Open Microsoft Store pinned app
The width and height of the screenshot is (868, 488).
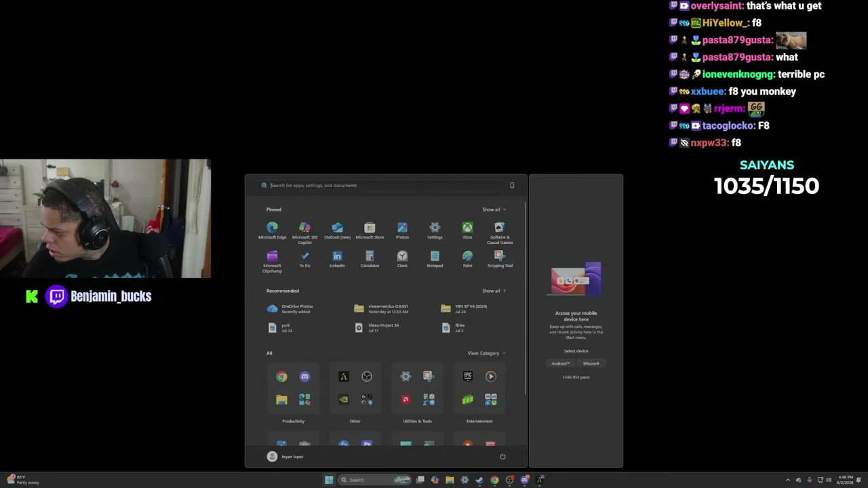click(370, 230)
